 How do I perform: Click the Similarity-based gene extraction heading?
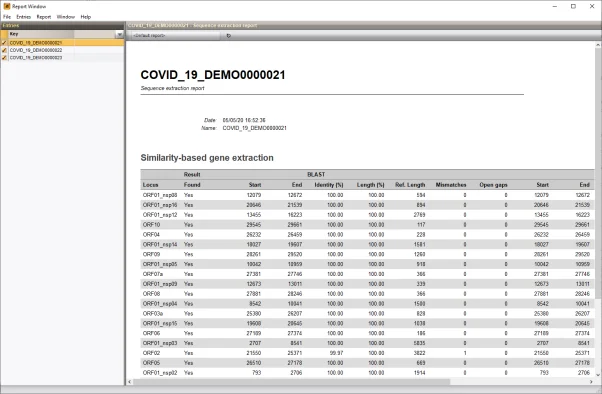207,158
